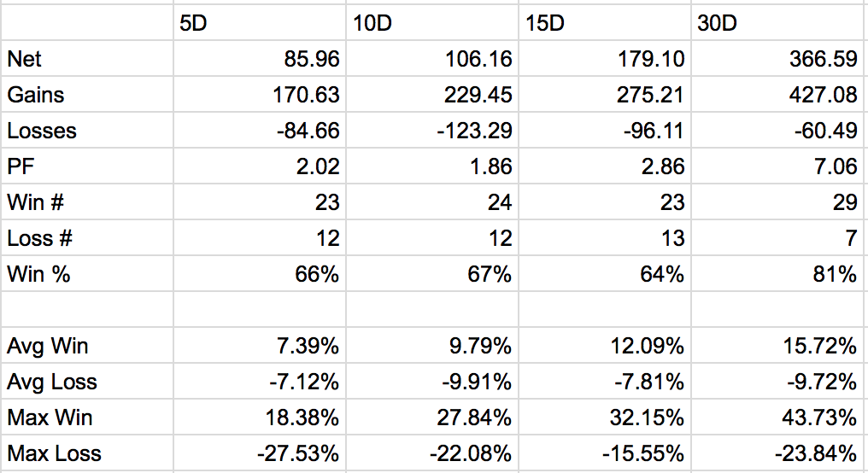Click the Gains row label cell
Image resolution: width=868 pixels, height=473 pixels.
(x=87, y=95)
